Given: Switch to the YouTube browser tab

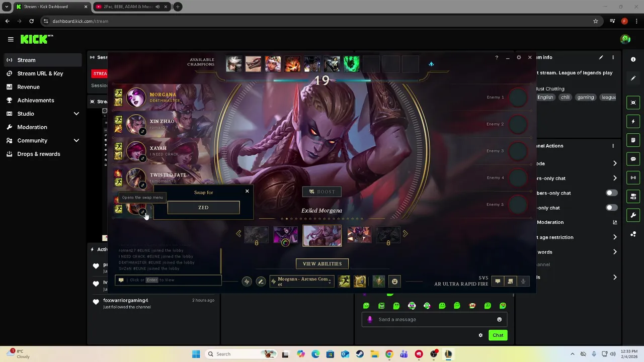Looking at the screenshot, I should pos(131,7).
